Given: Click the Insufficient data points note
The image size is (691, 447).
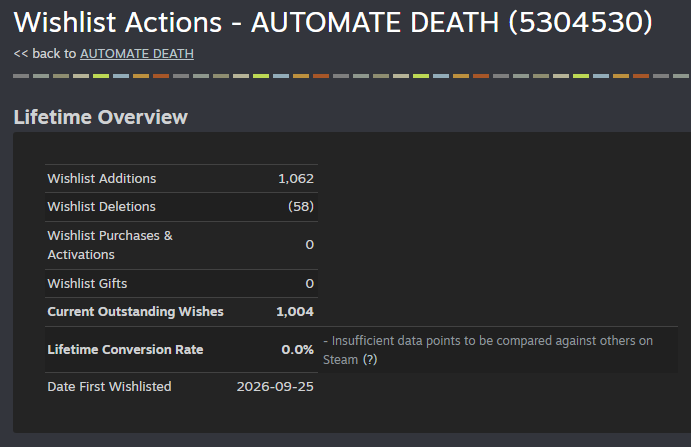Looking at the screenshot, I should [x=488, y=350].
